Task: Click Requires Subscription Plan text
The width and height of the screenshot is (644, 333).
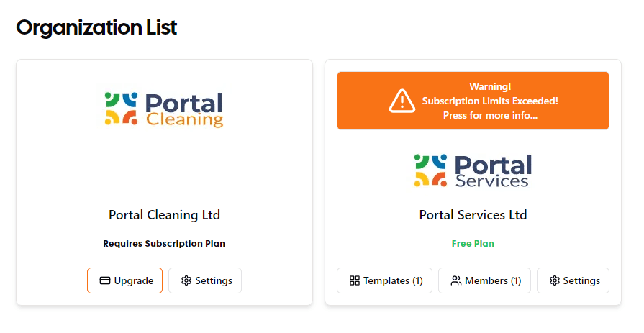Action: pyautogui.click(x=164, y=244)
